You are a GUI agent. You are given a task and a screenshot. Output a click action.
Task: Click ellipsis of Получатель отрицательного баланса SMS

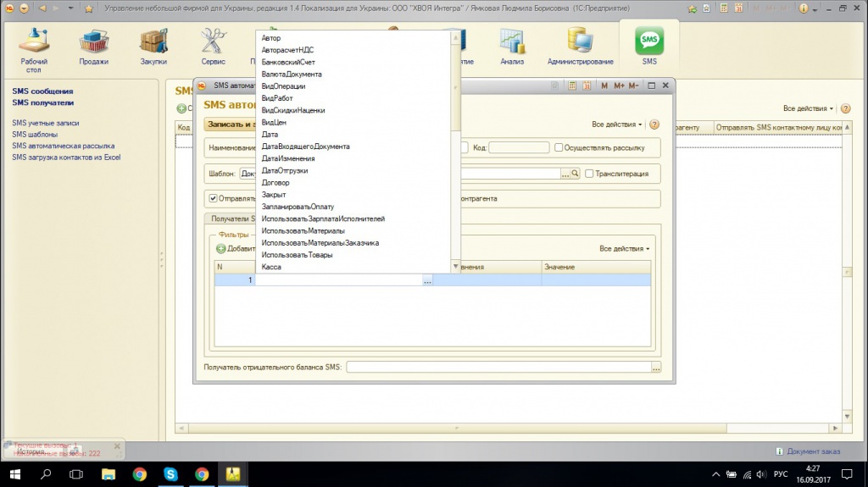point(656,368)
